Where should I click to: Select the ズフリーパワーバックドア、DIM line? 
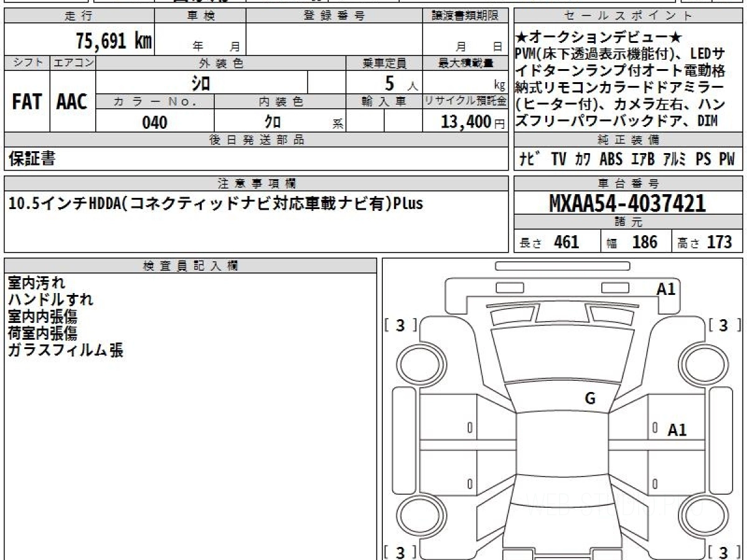[617, 121]
